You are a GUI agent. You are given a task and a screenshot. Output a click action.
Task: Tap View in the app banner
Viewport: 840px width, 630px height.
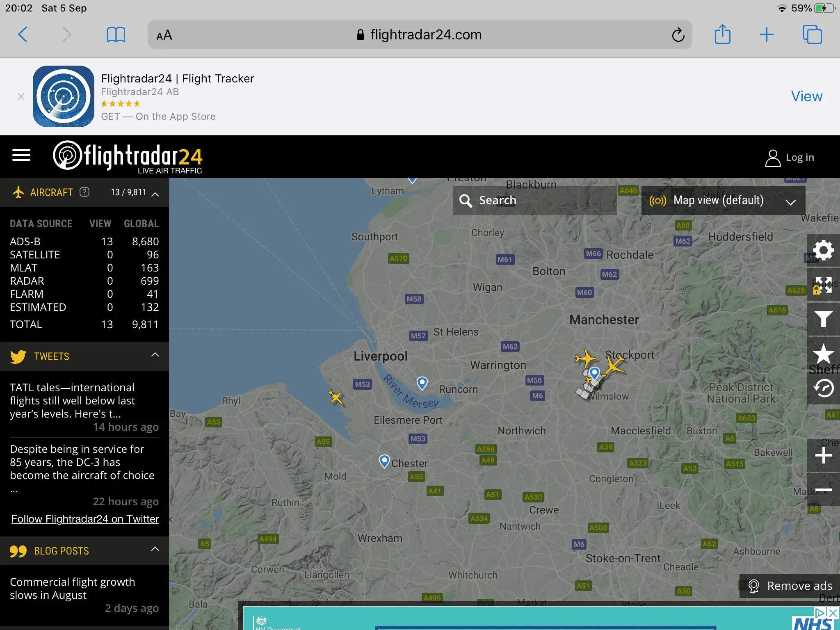pyautogui.click(x=806, y=96)
